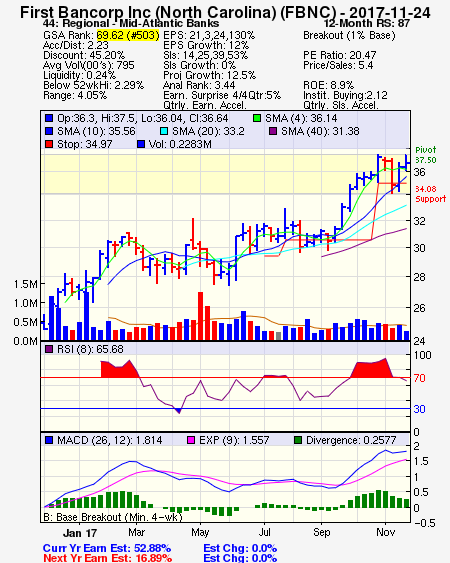Click the purple SMA (40) legend swatch
This screenshot has width=450, height=563.
tap(273, 131)
